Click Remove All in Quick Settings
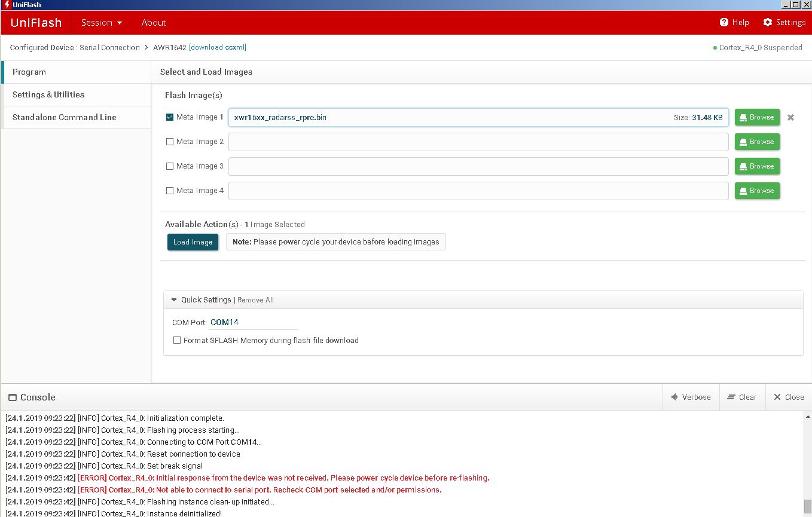This screenshot has height=517, width=812. point(255,300)
